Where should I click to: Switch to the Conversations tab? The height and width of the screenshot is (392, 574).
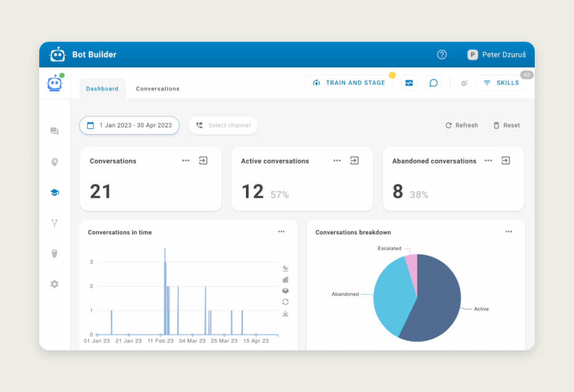pyautogui.click(x=157, y=88)
